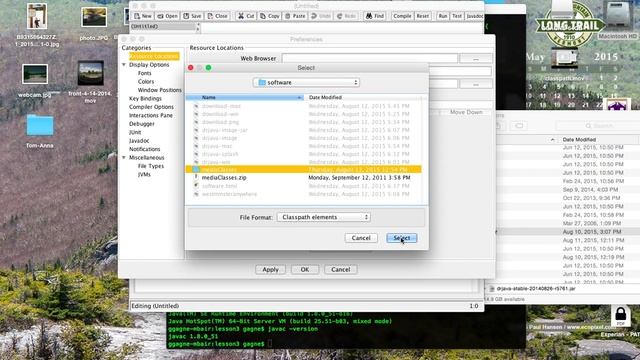Screen dimensions: 640x360
Task: Select Debugger category
Action: (x=142, y=124)
